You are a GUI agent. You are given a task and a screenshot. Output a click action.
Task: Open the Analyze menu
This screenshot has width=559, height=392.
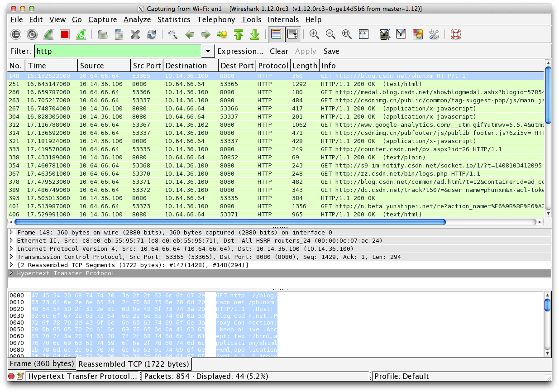point(137,19)
